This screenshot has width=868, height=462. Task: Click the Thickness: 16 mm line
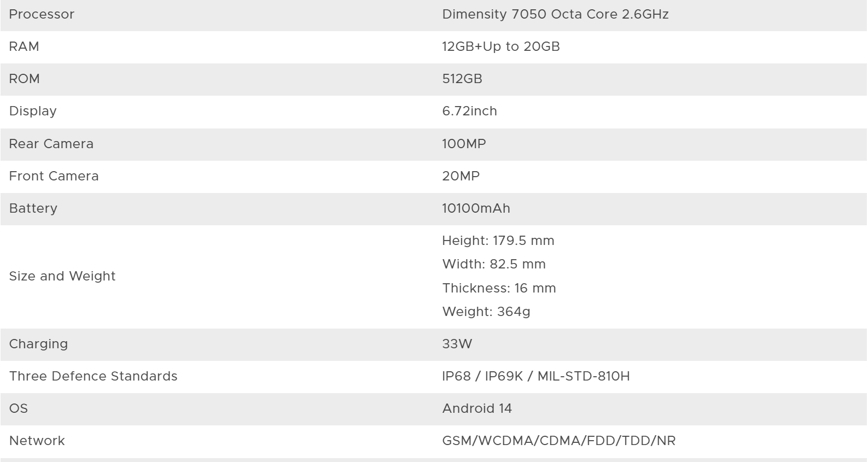499,288
